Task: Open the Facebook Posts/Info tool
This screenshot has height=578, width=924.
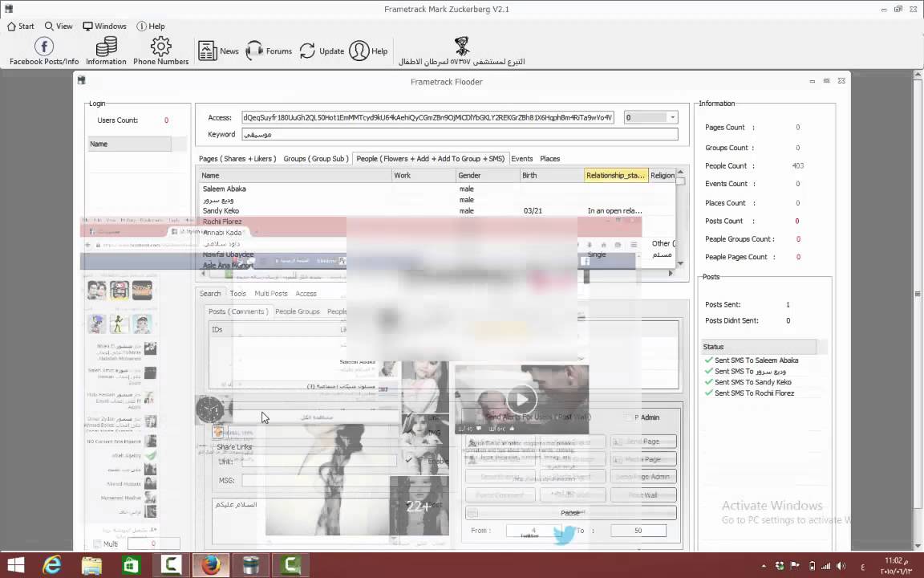Action: click(x=44, y=51)
